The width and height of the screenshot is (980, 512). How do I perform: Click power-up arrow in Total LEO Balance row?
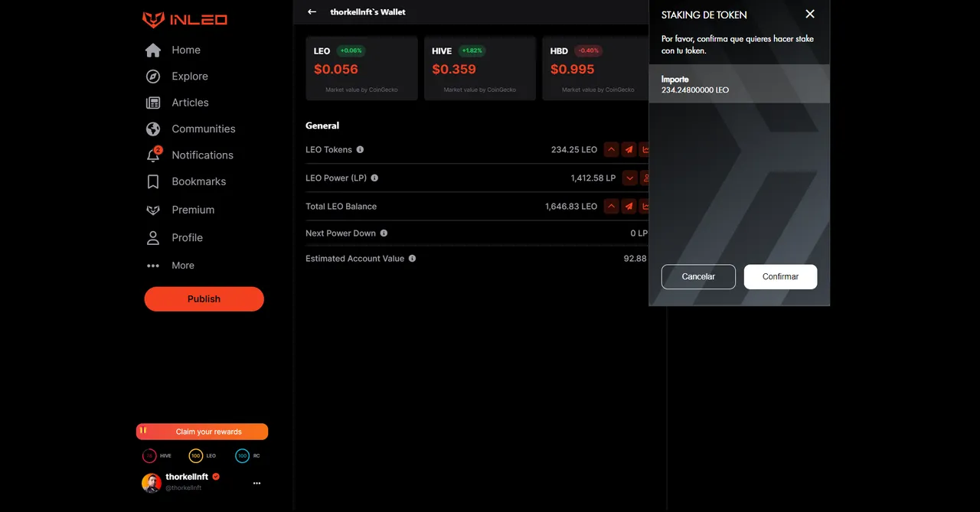click(x=611, y=206)
